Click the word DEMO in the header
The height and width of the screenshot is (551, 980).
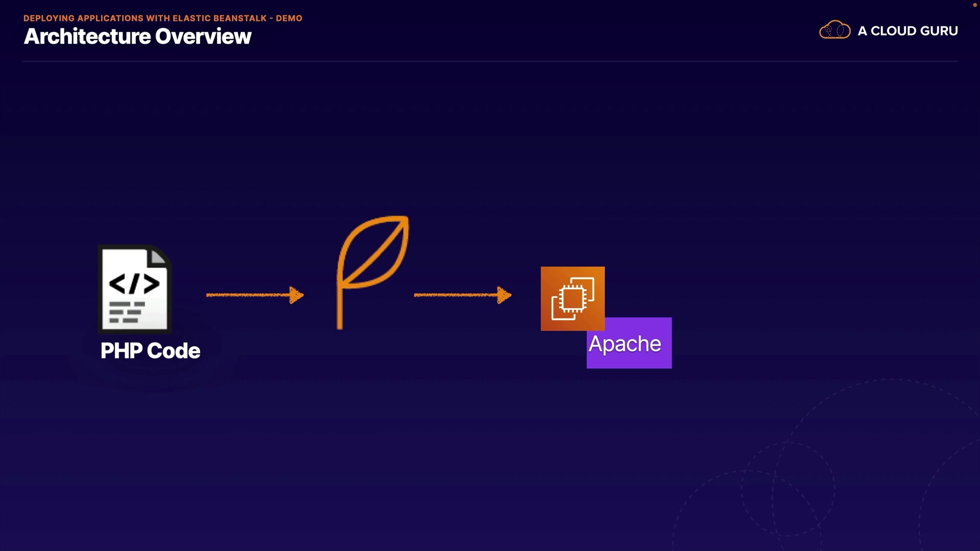click(289, 18)
